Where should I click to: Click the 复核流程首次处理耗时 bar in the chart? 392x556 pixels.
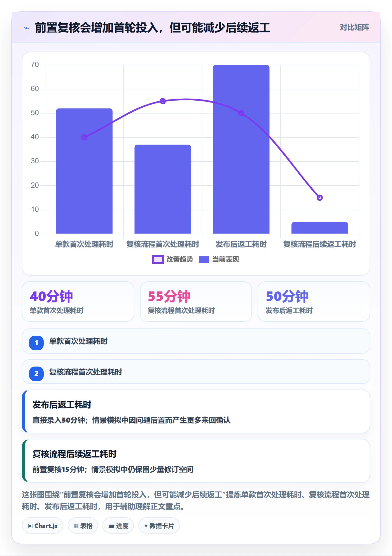tap(163, 189)
